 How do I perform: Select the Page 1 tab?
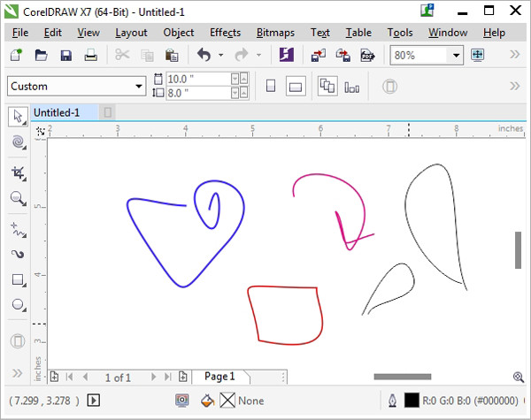point(220,377)
